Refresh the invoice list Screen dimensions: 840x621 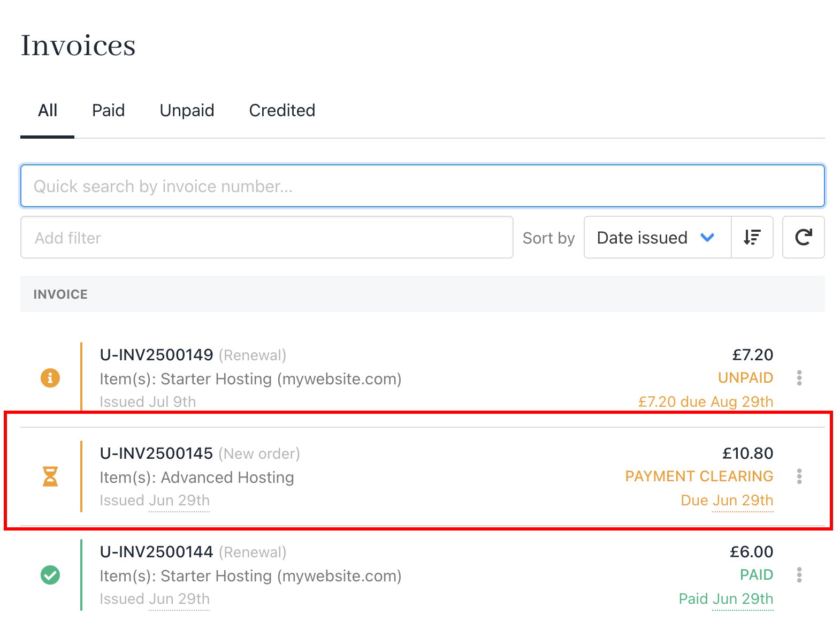(x=804, y=237)
